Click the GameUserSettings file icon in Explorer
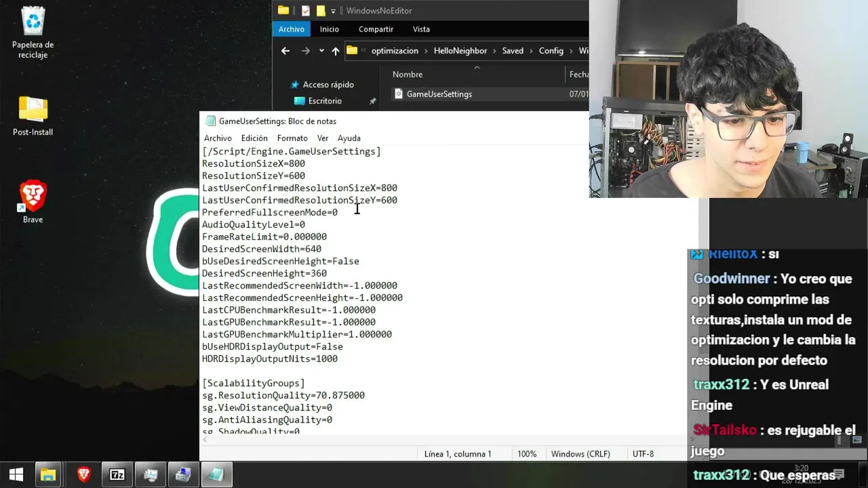The image size is (868, 488). (x=398, y=94)
